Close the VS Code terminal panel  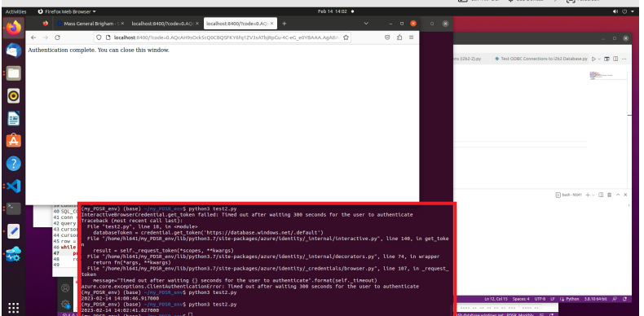point(625,195)
